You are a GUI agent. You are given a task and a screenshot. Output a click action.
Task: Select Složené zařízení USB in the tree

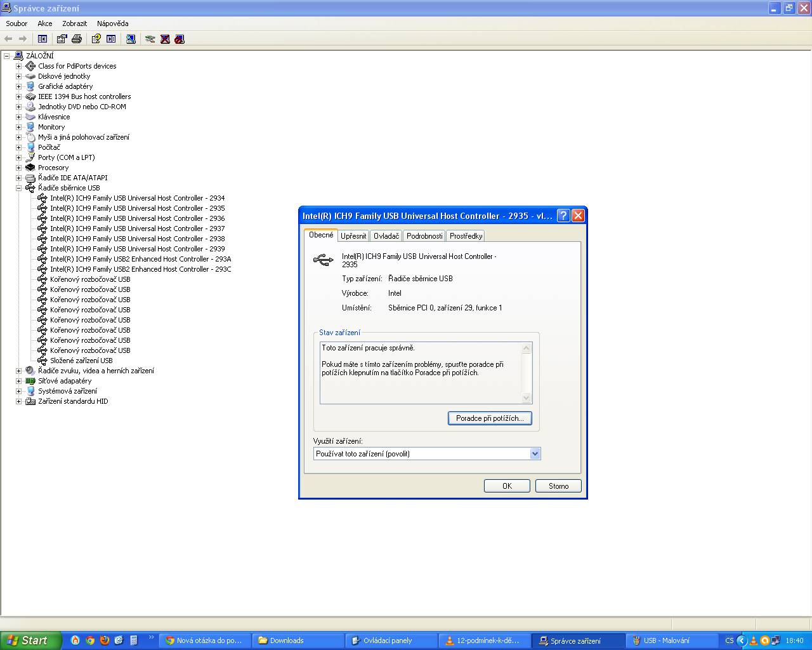(81, 361)
